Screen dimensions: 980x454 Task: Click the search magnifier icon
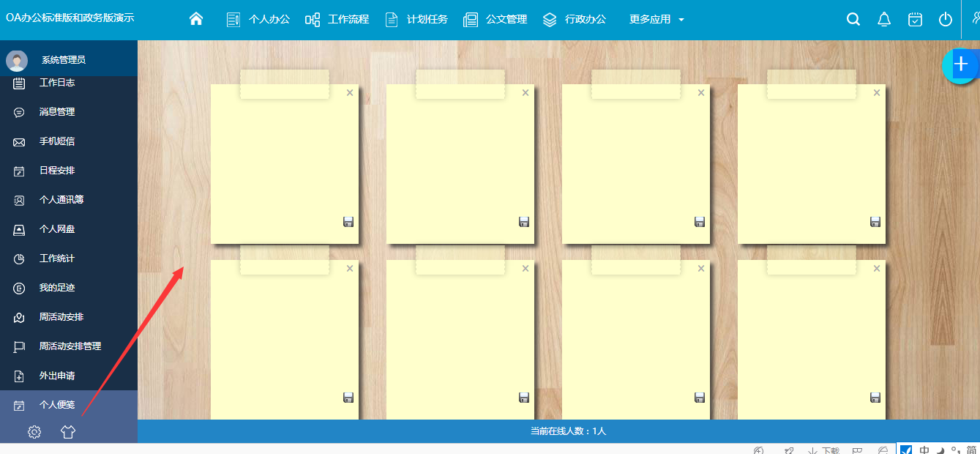[x=853, y=20]
